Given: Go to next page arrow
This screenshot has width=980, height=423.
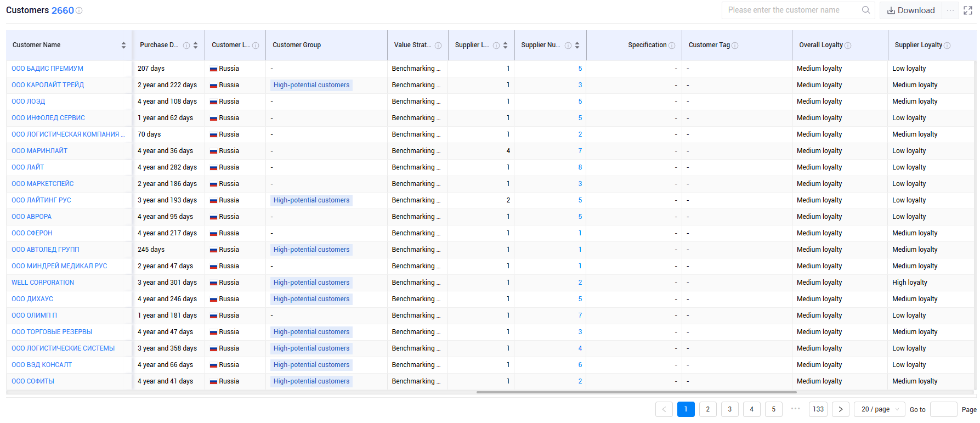Looking at the screenshot, I should point(841,409).
